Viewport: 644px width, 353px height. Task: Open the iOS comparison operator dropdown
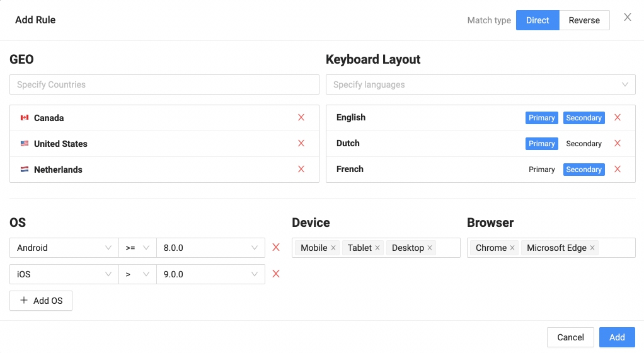[x=137, y=274]
